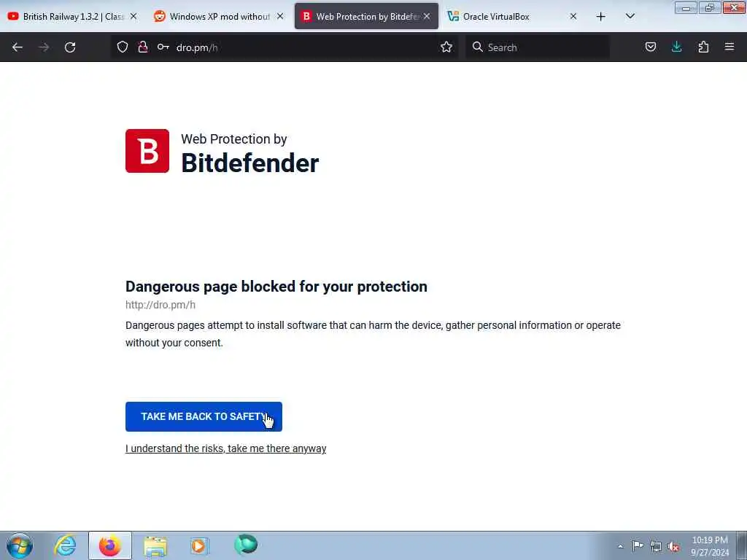Click the Take Me Back To Safety button
747x560 pixels.
(x=204, y=416)
